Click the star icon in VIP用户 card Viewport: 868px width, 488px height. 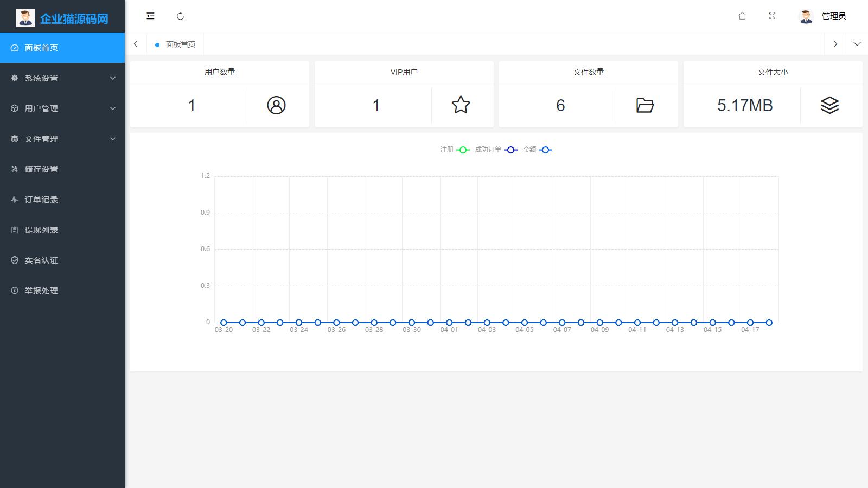tap(461, 105)
